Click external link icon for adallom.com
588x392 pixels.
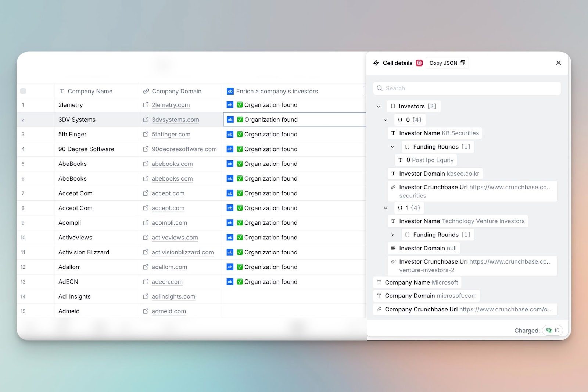click(x=146, y=267)
